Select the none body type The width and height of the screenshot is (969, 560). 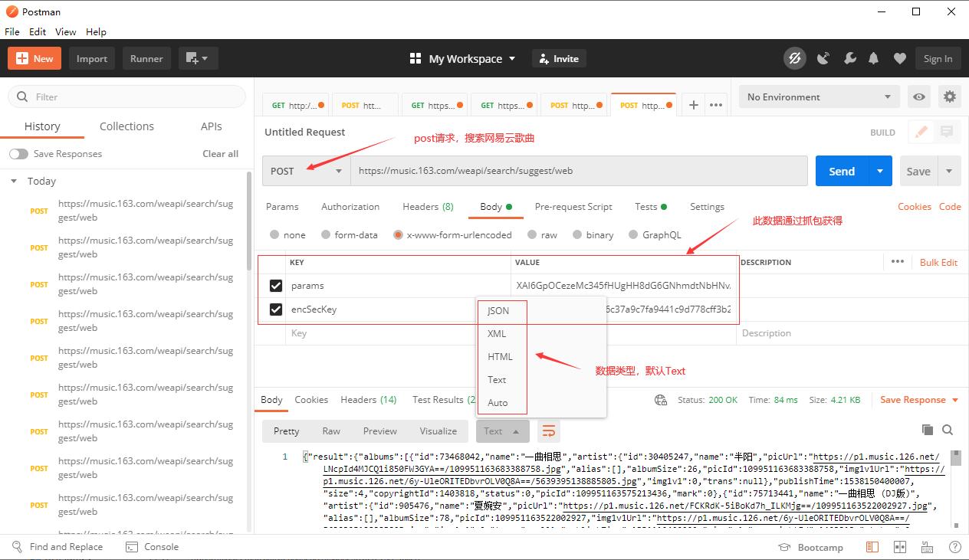pos(274,235)
